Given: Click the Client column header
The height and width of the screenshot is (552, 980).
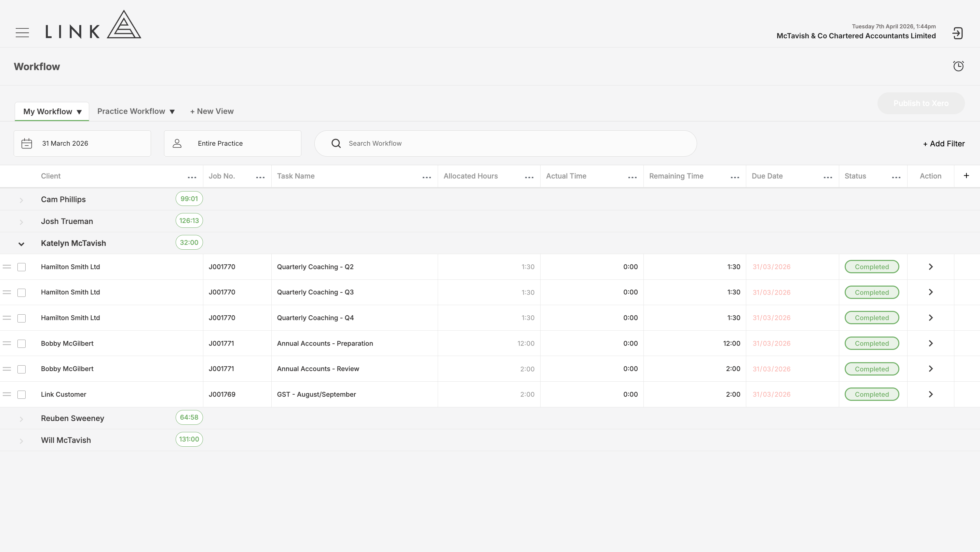Looking at the screenshot, I should (51, 176).
